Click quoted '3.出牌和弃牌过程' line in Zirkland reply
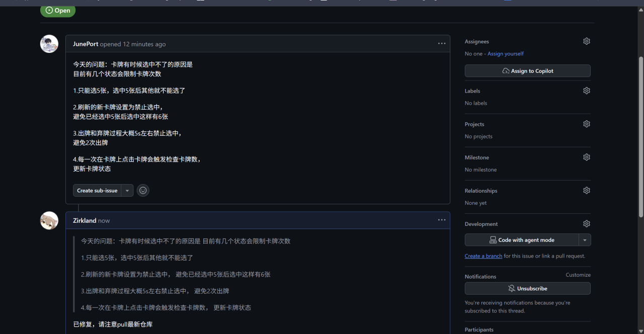This screenshot has width=644, height=334. [155, 291]
